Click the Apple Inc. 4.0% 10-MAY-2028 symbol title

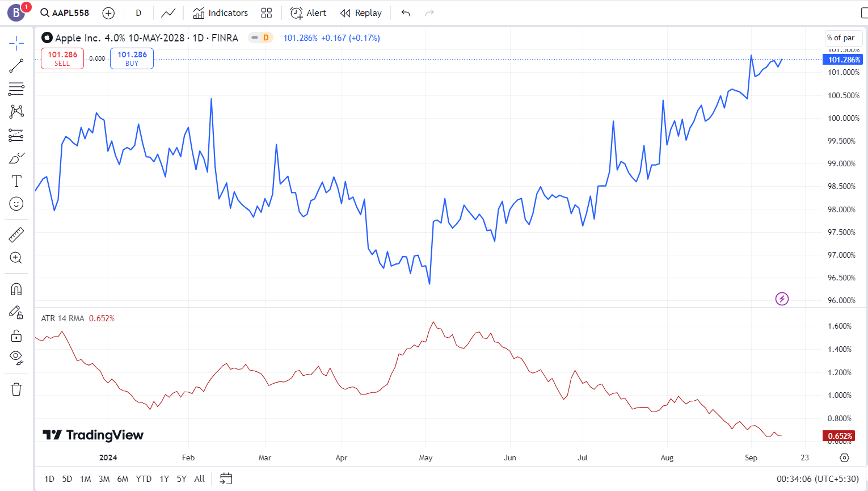click(x=120, y=38)
